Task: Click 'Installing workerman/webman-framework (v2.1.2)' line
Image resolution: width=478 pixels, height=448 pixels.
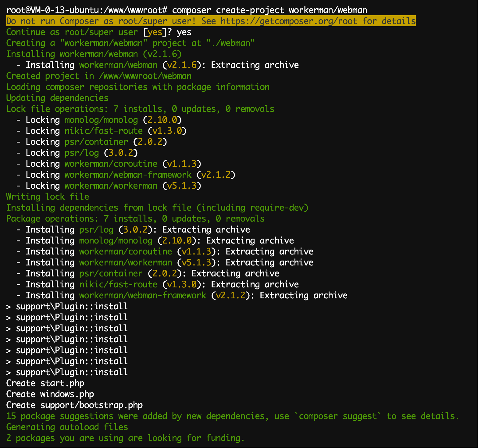Action: coord(182,296)
